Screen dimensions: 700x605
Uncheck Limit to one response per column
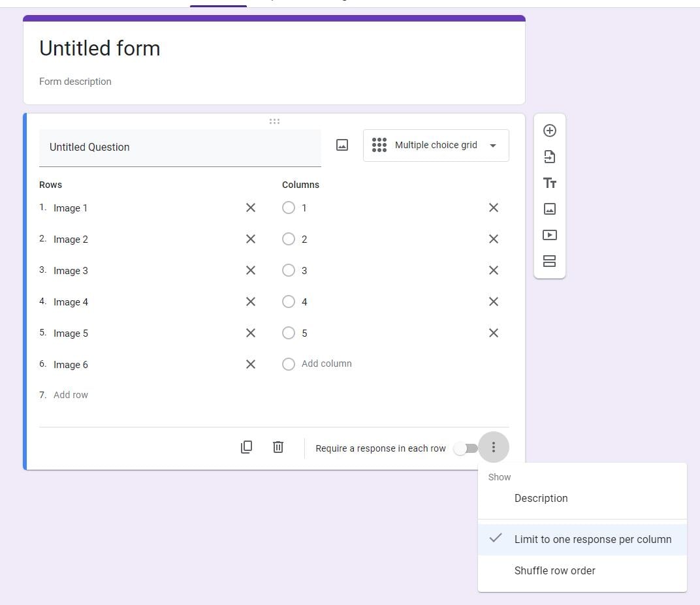click(x=592, y=540)
